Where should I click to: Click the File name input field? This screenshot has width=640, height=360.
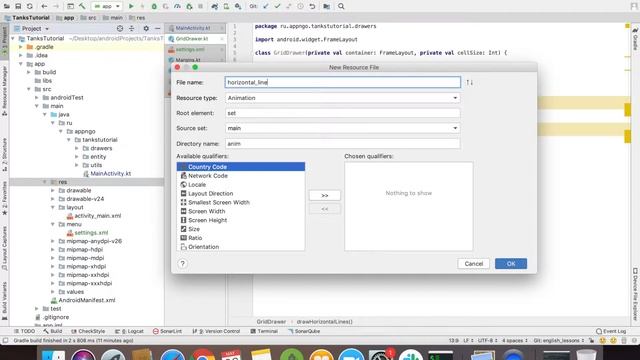[342, 82]
